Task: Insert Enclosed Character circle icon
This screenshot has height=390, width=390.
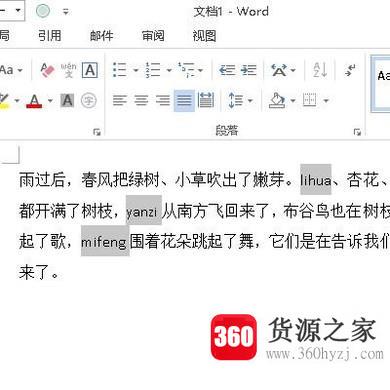Action: [x=89, y=100]
